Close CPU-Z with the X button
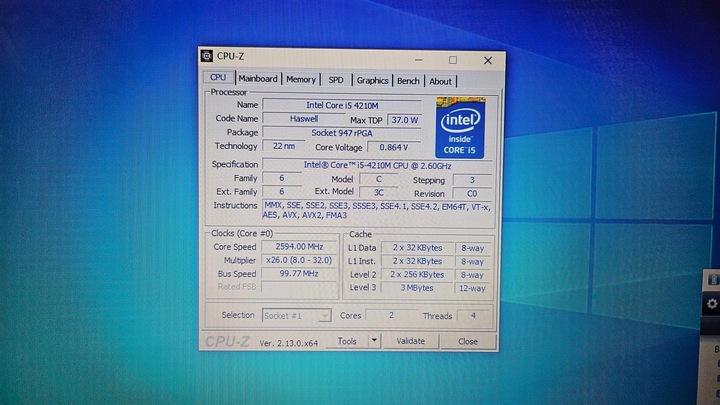720x405 pixels. 488,61
